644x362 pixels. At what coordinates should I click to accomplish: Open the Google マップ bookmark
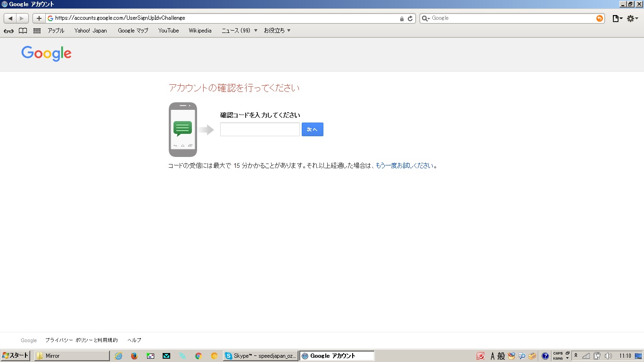pos(133,31)
